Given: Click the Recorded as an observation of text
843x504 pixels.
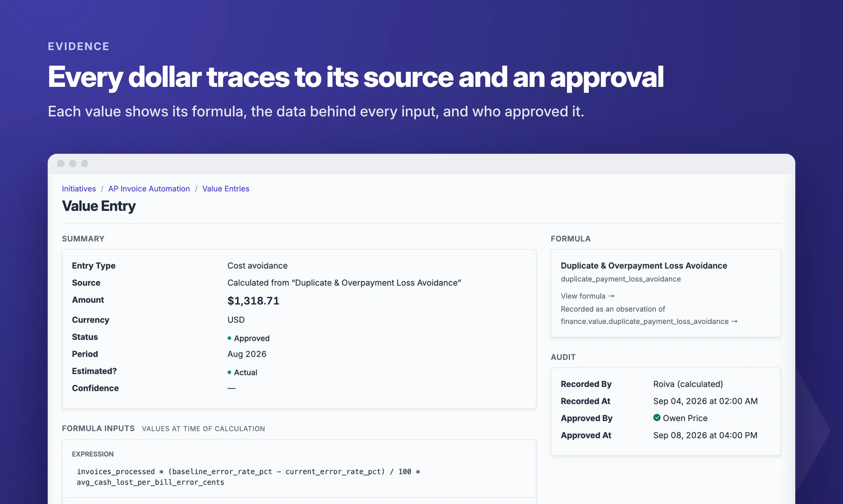Looking at the screenshot, I should click(613, 309).
